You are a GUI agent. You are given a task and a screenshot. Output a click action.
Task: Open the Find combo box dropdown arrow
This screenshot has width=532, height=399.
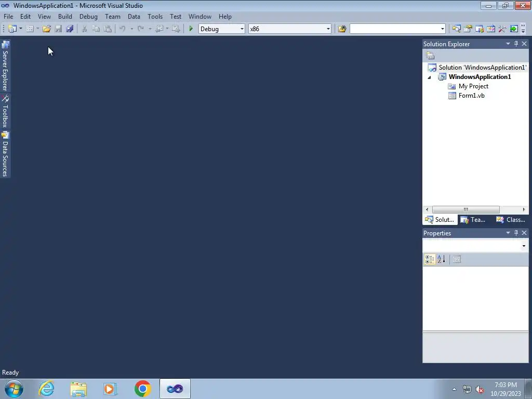[x=443, y=29]
